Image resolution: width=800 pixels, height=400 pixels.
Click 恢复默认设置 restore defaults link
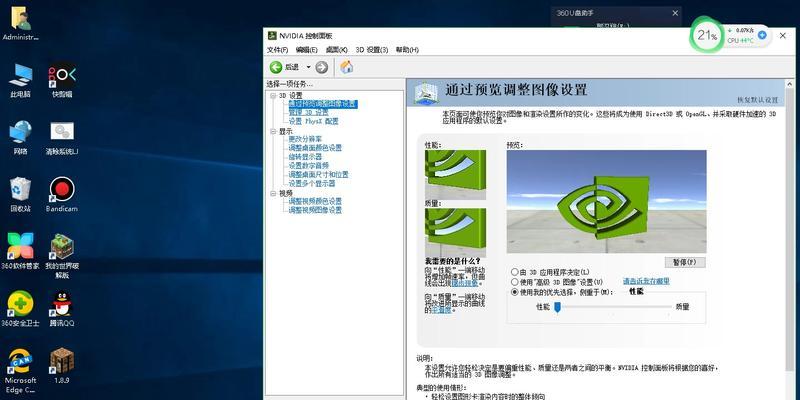[x=757, y=100]
